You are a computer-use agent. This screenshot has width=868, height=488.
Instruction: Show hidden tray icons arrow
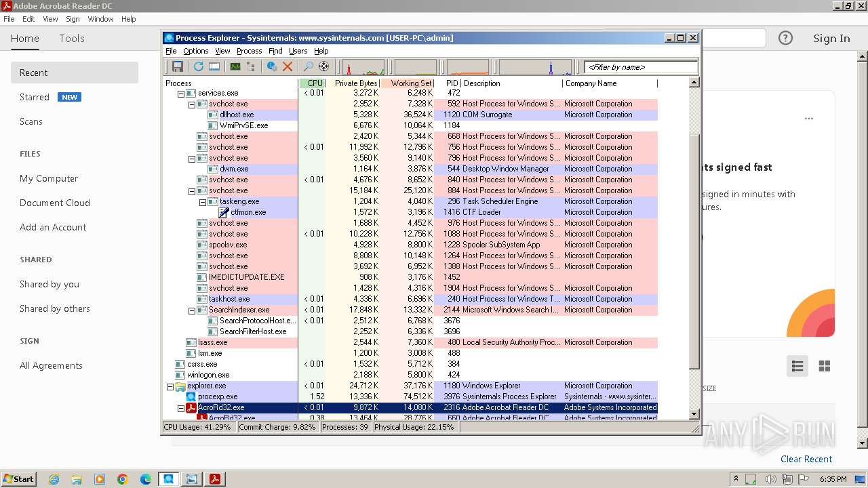tap(736, 479)
